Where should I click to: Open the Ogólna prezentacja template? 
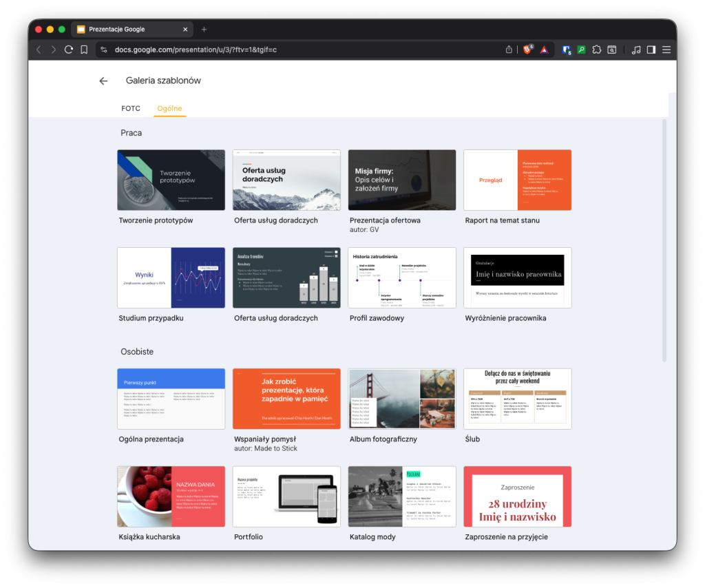pyautogui.click(x=171, y=399)
